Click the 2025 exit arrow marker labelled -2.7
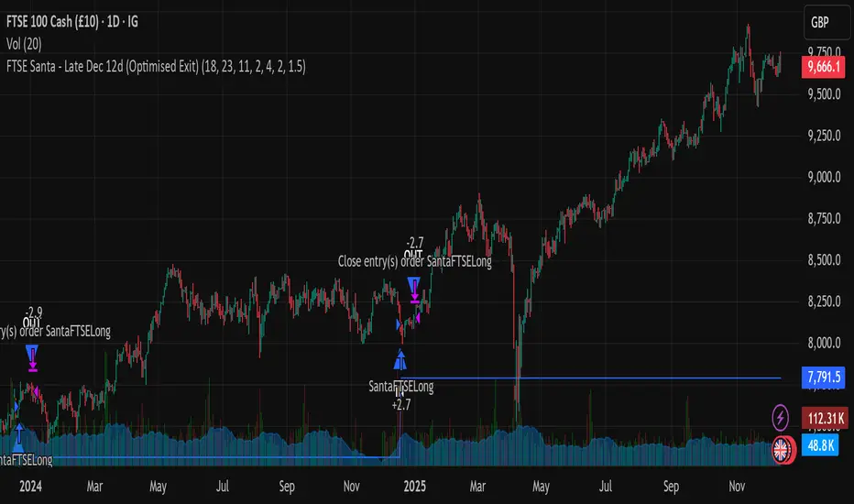Viewport: 854px width, 504px height. point(414,290)
